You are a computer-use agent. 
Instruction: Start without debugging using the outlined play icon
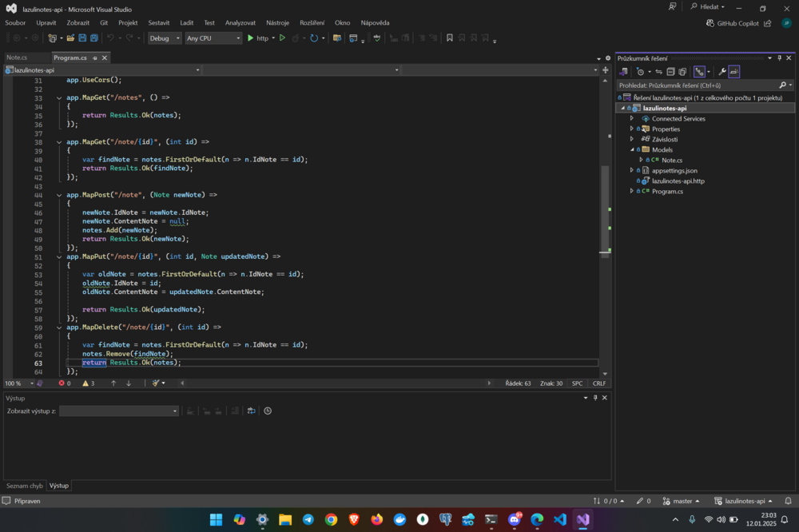pos(282,38)
